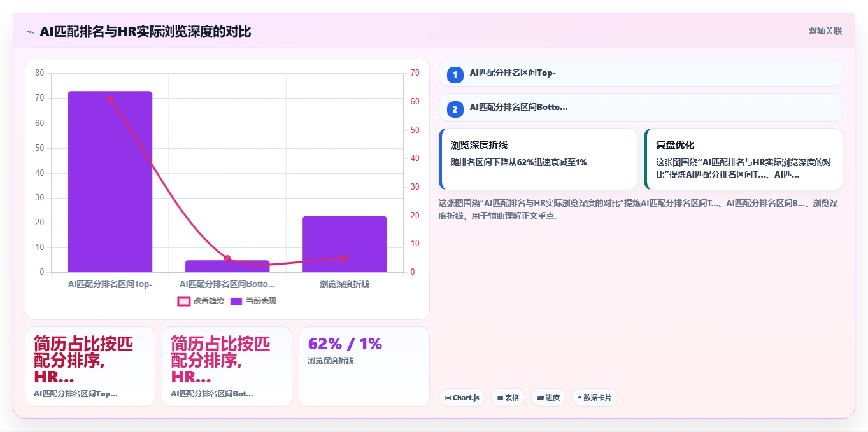This screenshot has width=868, height=432.
Task: Open the 62% / 1% data card
Action: [364, 366]
